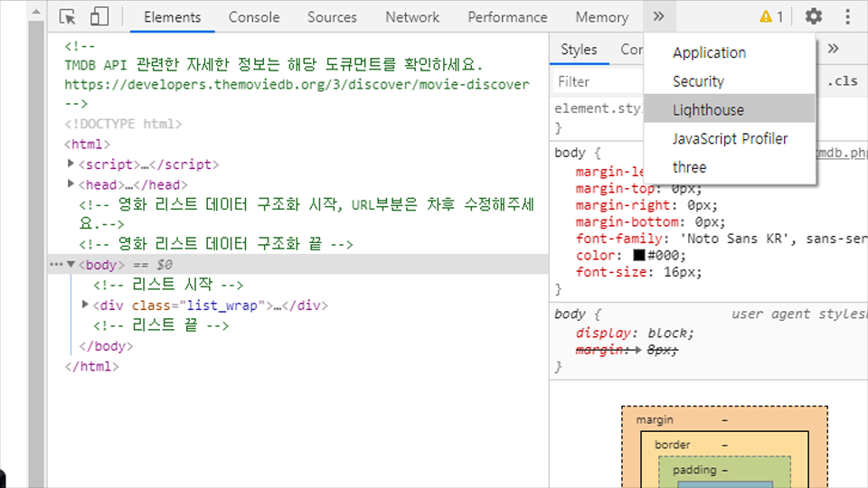
Task: Switch to the Console tab
Action: tap(254, 17)
